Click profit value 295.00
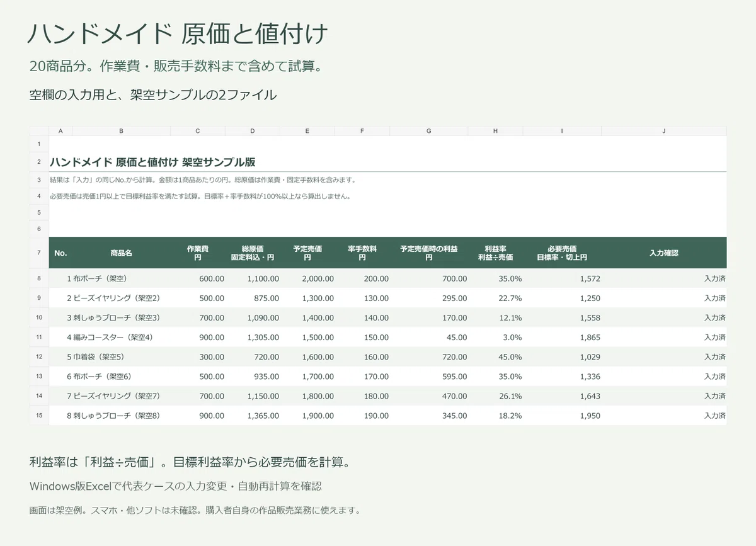Screen dimensions: 756x546 click(455, 298)
